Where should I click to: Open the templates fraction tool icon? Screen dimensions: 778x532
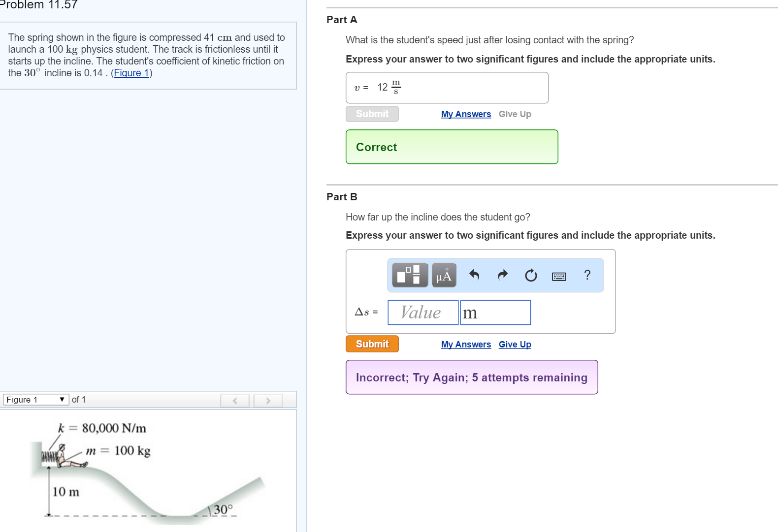tap(410, 275)
